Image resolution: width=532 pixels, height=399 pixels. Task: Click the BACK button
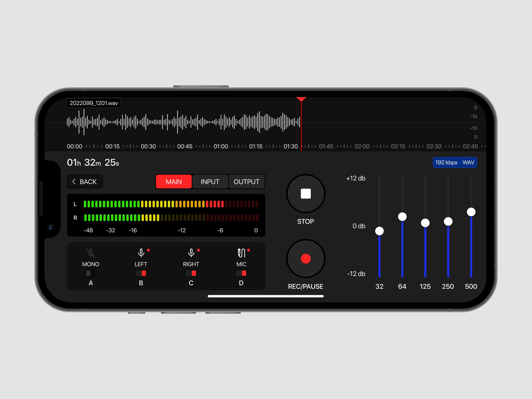[85, 181]
